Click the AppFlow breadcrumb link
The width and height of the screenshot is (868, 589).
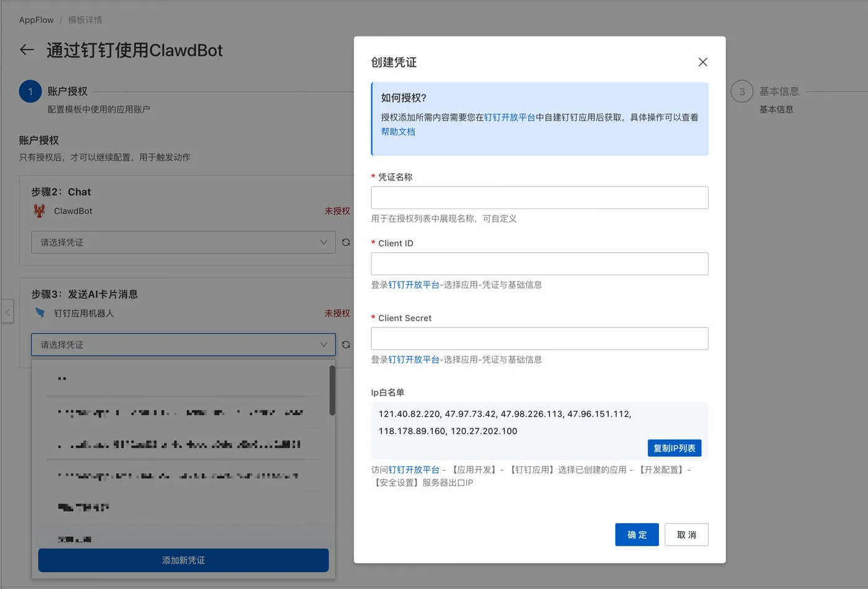click(x=36, y=20)
